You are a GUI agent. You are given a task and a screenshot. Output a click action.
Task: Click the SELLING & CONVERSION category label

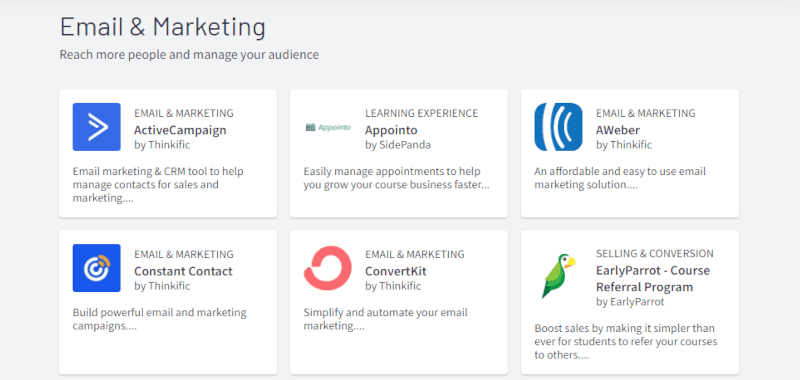[x=655, y=254]
